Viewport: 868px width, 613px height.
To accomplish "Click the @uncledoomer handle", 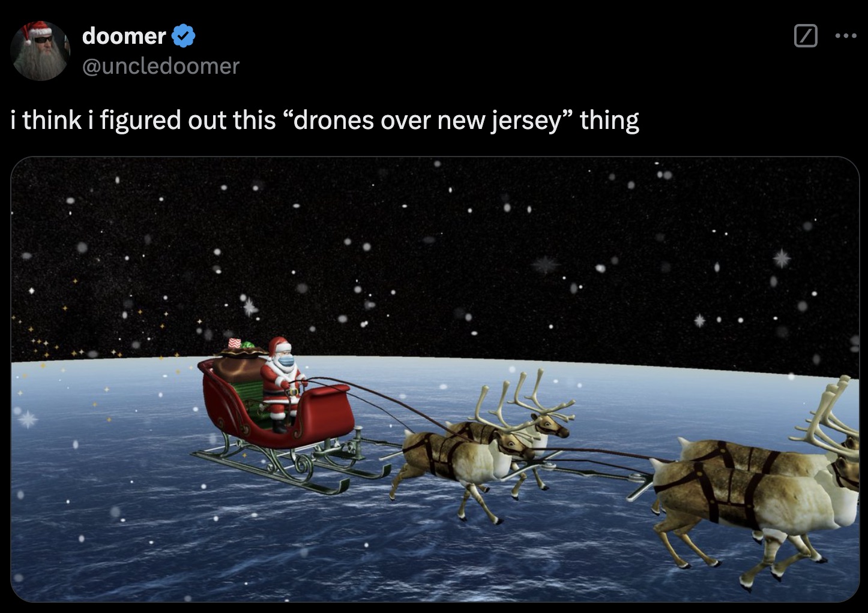I will click(x=160, y=66).
